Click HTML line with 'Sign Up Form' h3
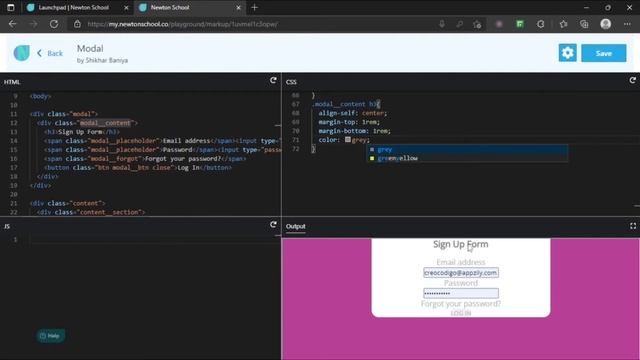 82,132
